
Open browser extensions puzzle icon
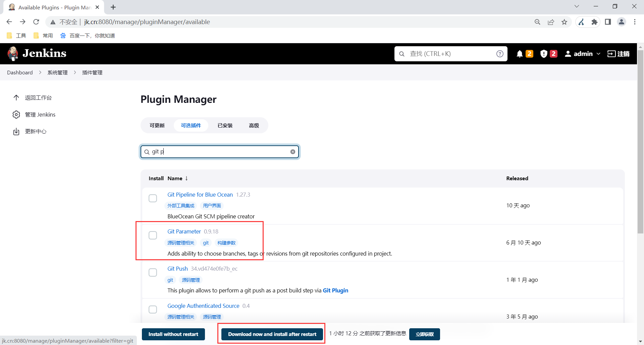point(594,22)
